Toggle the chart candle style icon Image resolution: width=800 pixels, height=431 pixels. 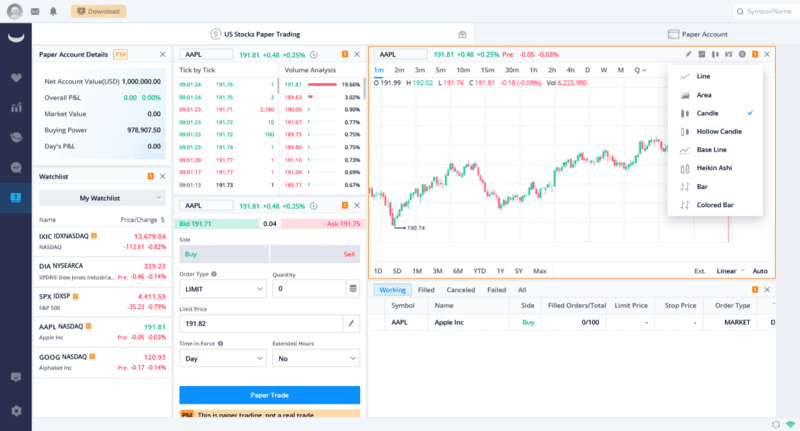tap(715, 54)
